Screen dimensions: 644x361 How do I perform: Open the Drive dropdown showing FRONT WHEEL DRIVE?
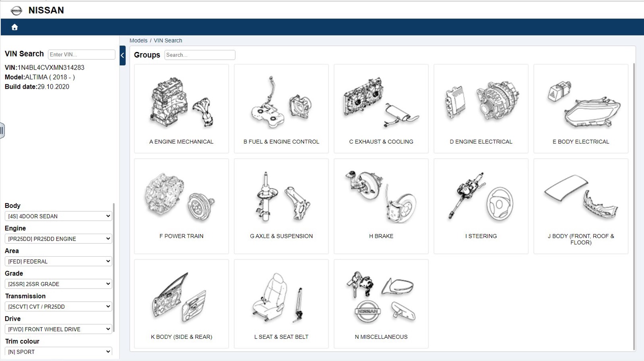[x=58, y=329]
